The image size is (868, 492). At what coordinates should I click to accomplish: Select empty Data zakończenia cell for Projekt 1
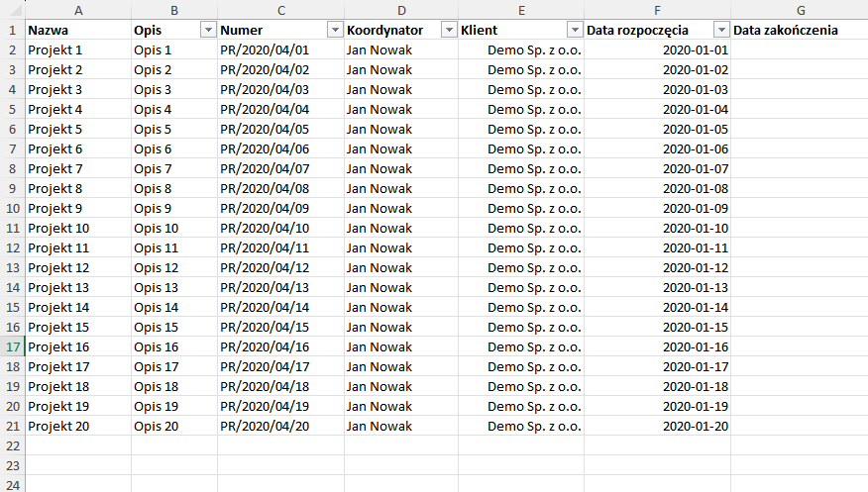[800, 50]
